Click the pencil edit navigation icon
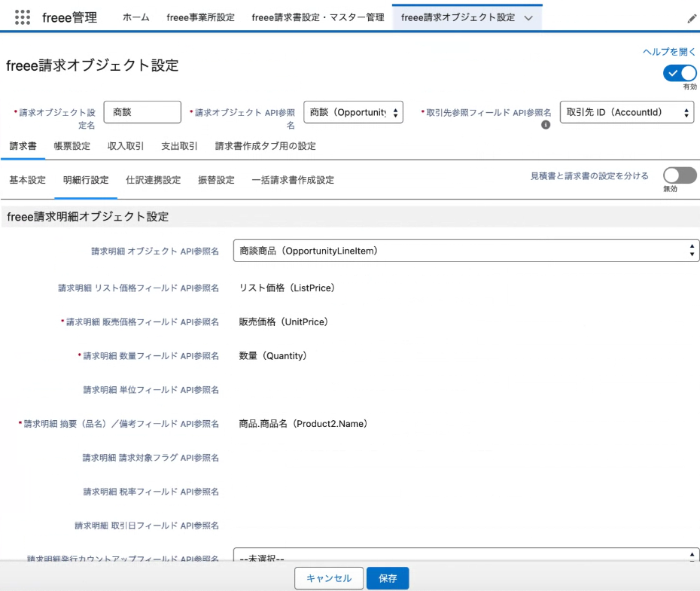The height and width of the screenshot is (591, 700). (x=692, y=19)
